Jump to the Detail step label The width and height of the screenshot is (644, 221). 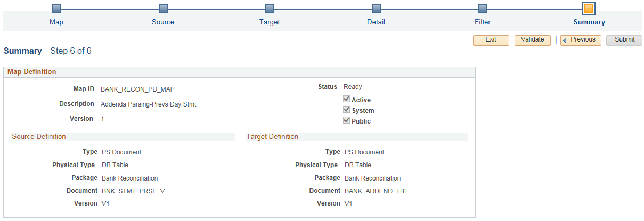376,22
